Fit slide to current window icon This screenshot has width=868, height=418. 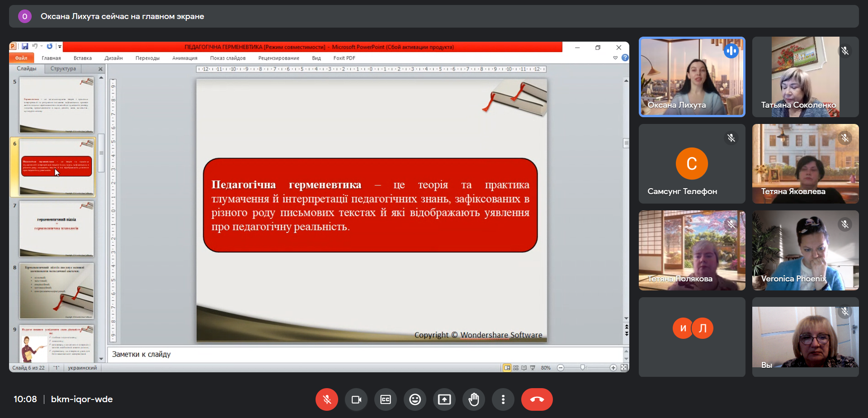coord(624,368)
